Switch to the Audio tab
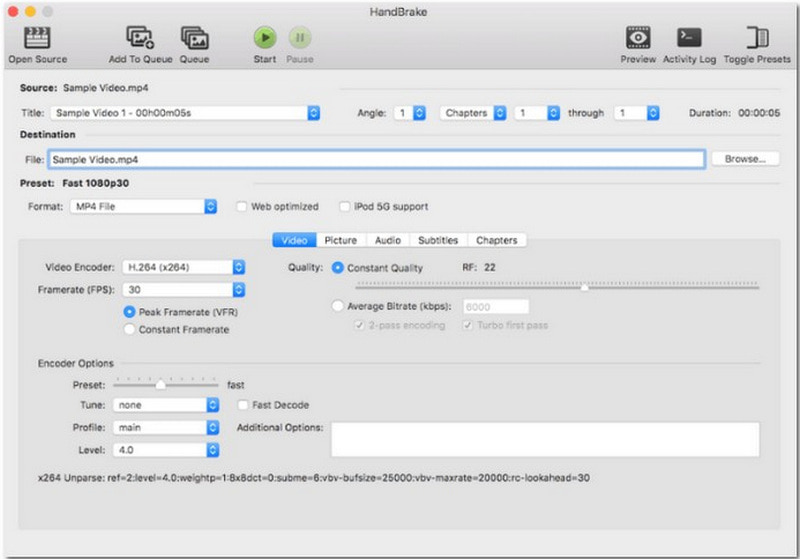This screenshot has height=559, width=800. pyautogui.click(x=388, y=240)
